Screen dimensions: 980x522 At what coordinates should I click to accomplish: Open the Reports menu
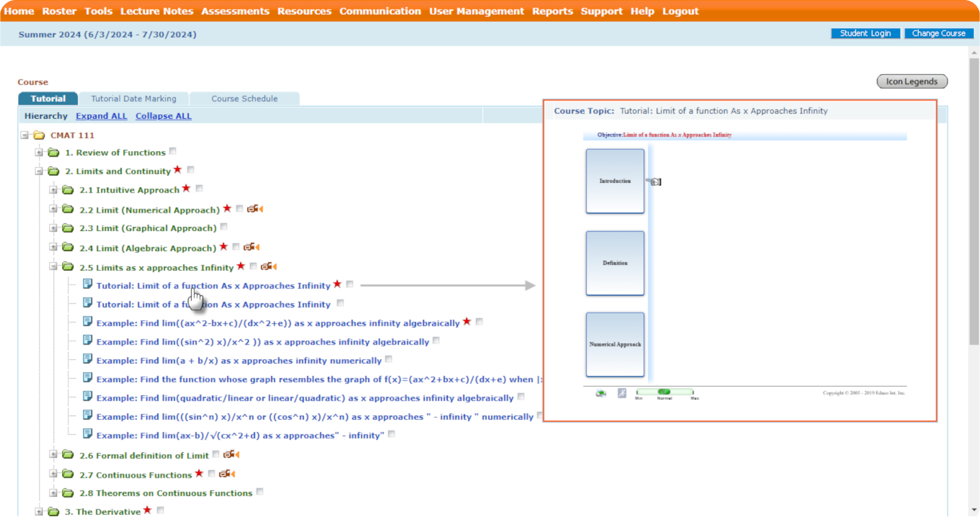click(x=552, y=11)
